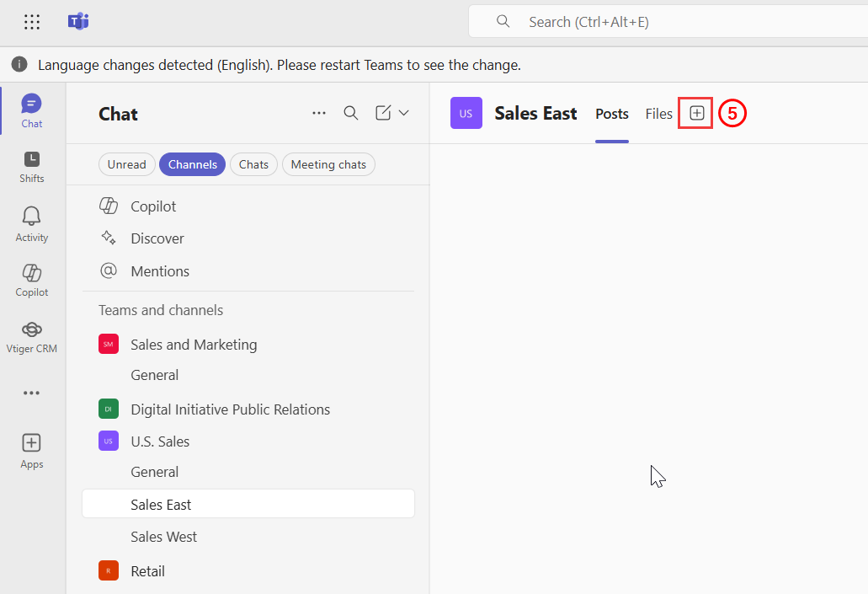
Task: Switch to the Files tab
Action: [658, 114]
